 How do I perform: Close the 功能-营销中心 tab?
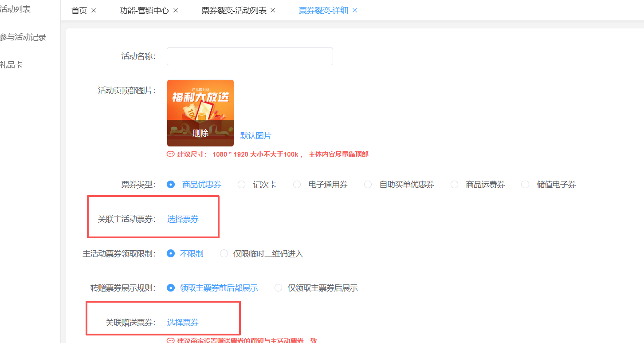tap(176, 11)
